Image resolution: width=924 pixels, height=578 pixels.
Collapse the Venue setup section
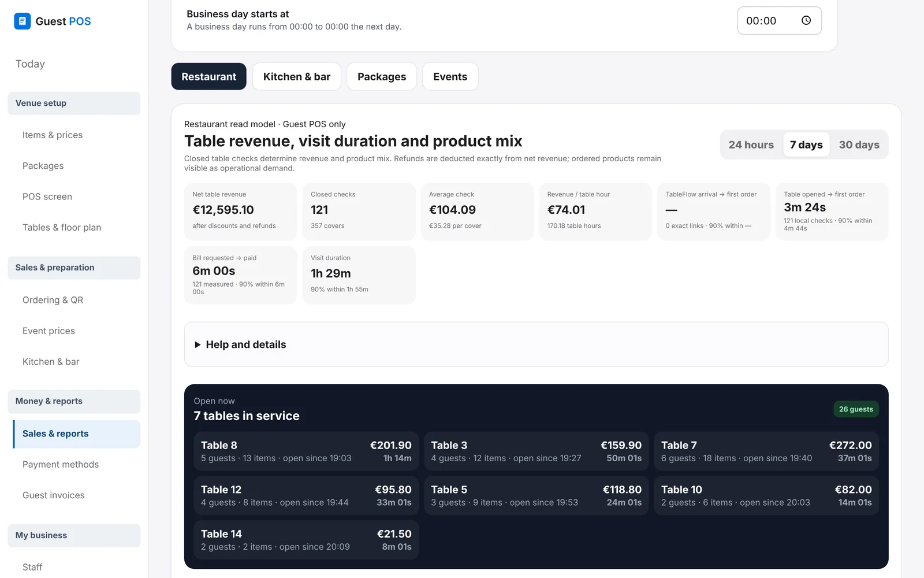(74, 103)
